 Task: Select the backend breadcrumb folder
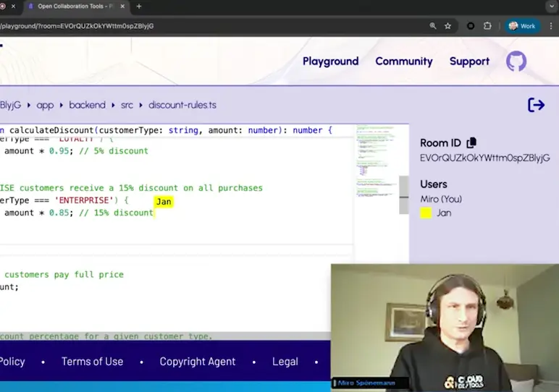click(x=87, y=105)
